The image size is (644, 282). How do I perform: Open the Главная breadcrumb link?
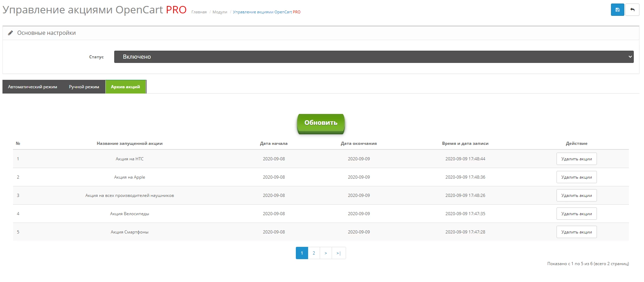point(199,12)
